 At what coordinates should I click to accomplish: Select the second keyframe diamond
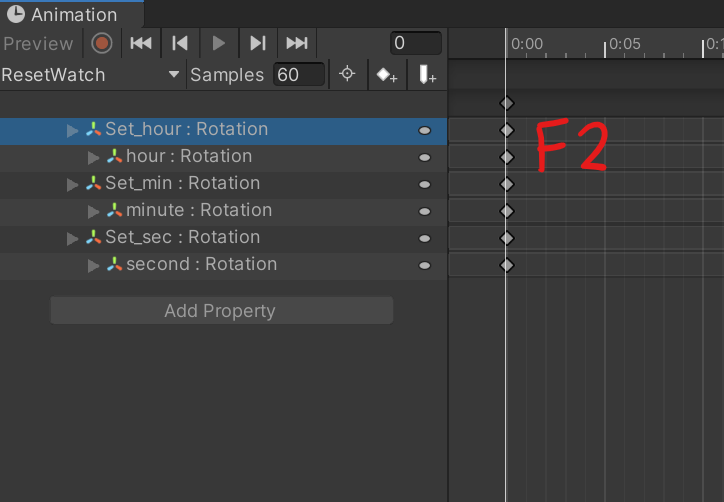coord(507,265)
